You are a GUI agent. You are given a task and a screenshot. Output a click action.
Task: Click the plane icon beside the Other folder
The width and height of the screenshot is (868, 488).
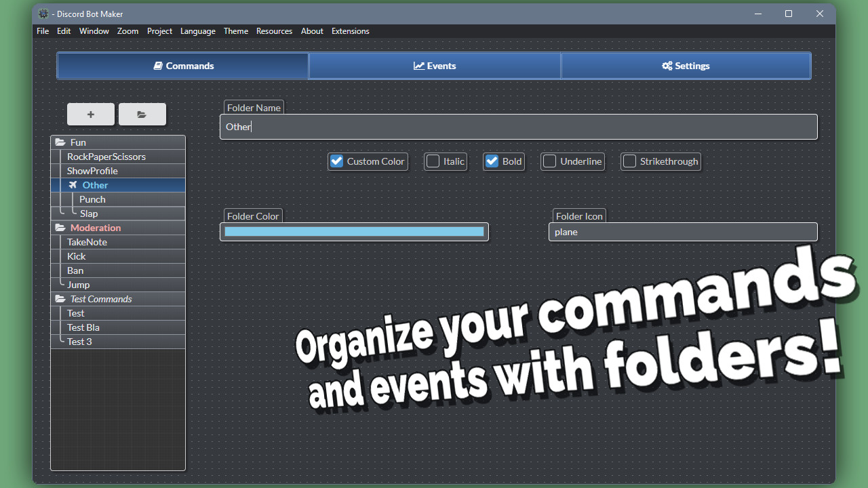tap(73, 184)
